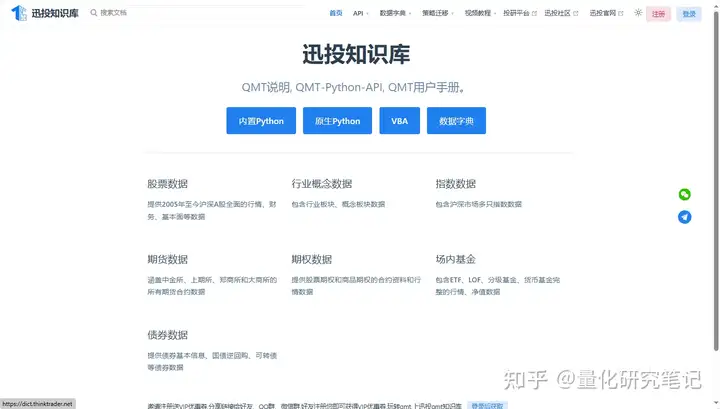Select the 行业概念数据 heading
This screenshot has height=409, width=720.
tap(321, 184)
